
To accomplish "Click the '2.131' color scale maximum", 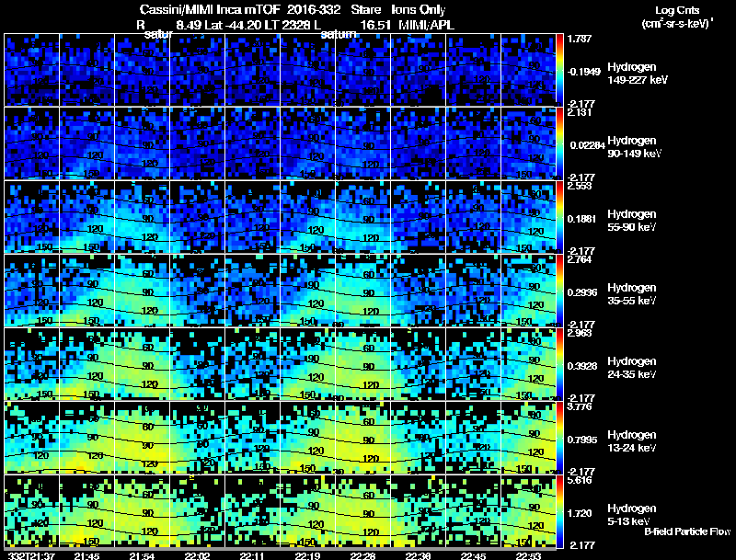I will click(580, 112).
